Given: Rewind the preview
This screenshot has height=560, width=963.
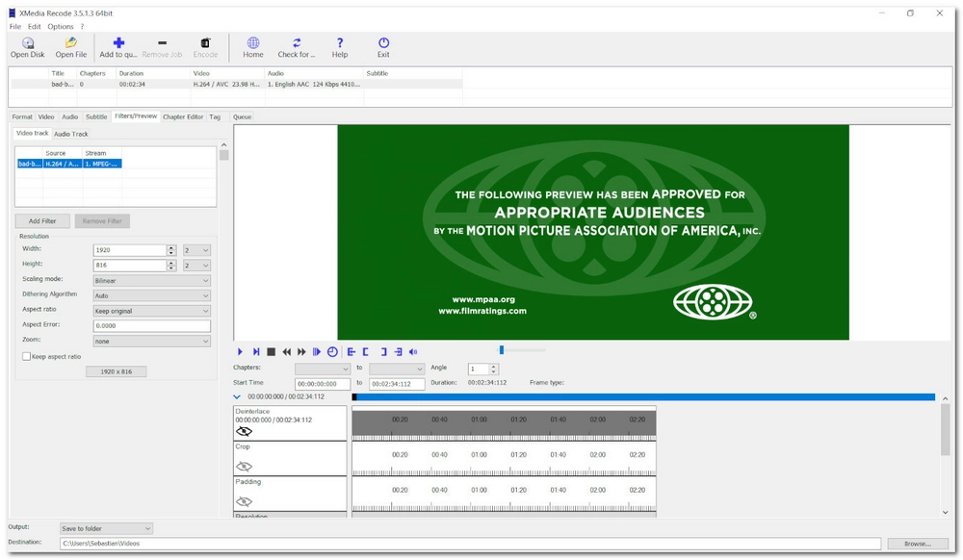Looking at the screenshot, I should click(x=286, y=351).
